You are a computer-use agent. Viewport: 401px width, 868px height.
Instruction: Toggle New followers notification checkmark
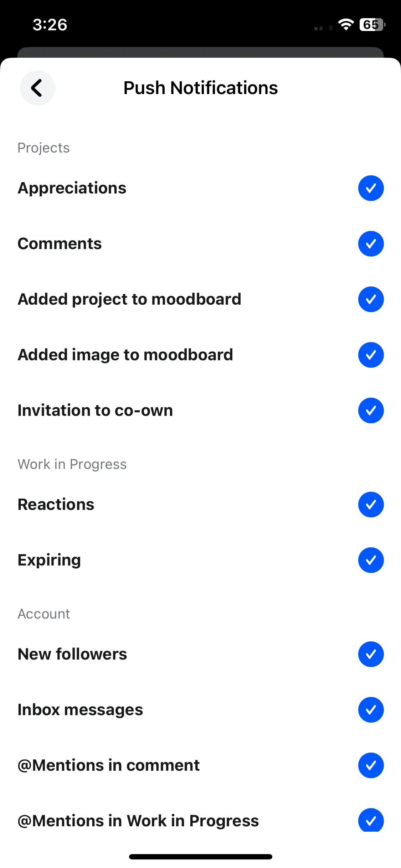[371, 654]
